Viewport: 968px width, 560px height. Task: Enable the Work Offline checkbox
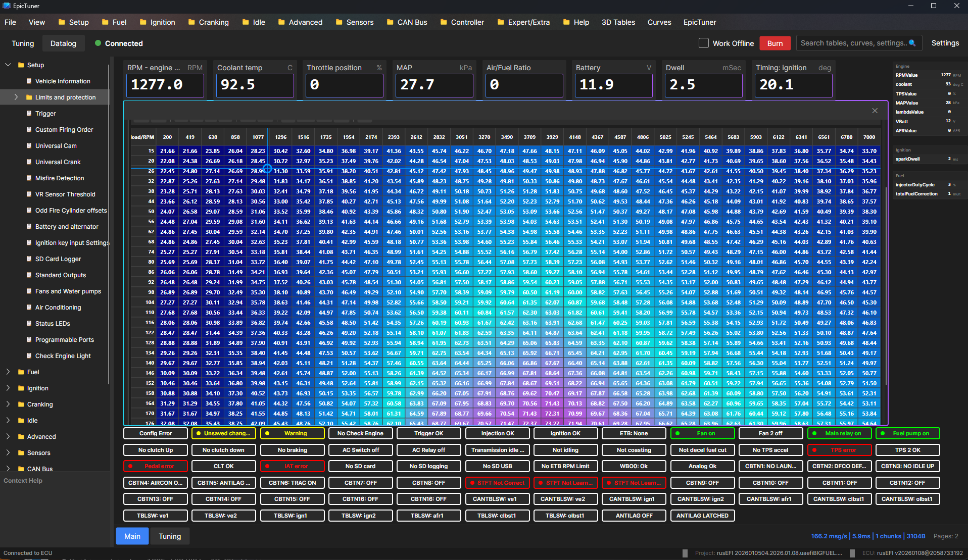(703, 43)
